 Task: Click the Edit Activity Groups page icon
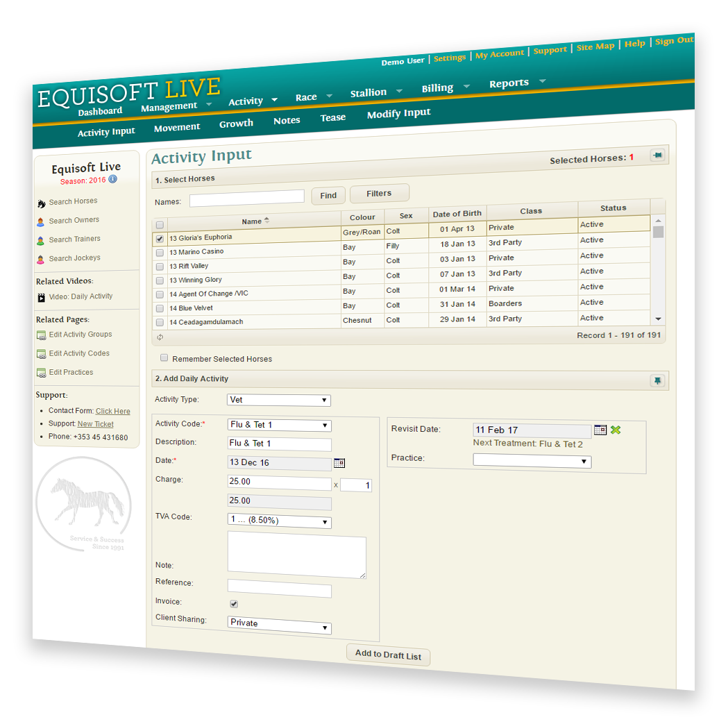[x=42, y=335]
